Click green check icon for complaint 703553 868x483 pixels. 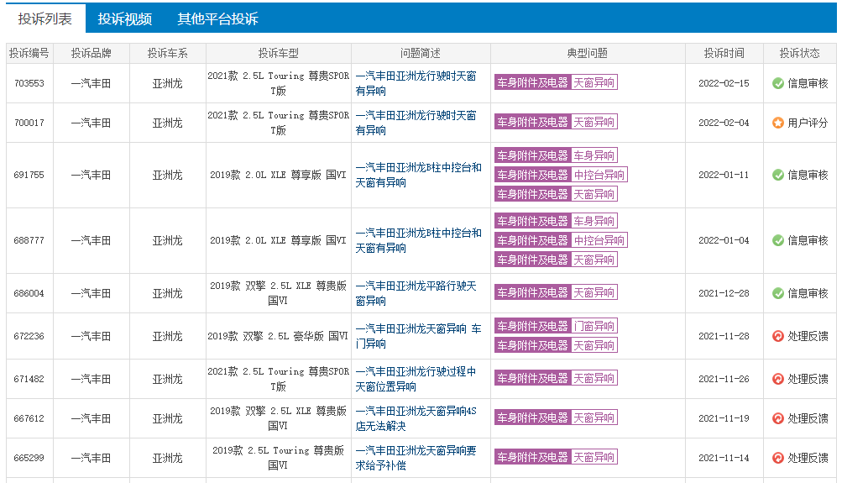[x=778, y=84]
